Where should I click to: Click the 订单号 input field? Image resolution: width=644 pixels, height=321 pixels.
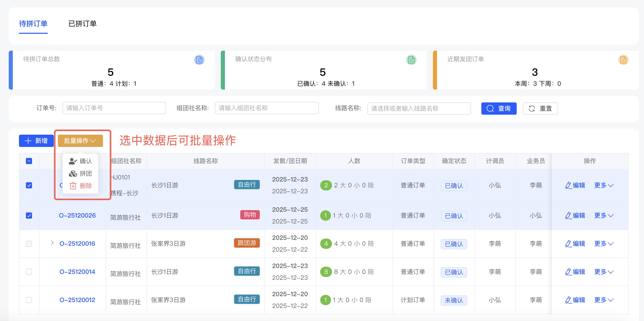[114, 108]
